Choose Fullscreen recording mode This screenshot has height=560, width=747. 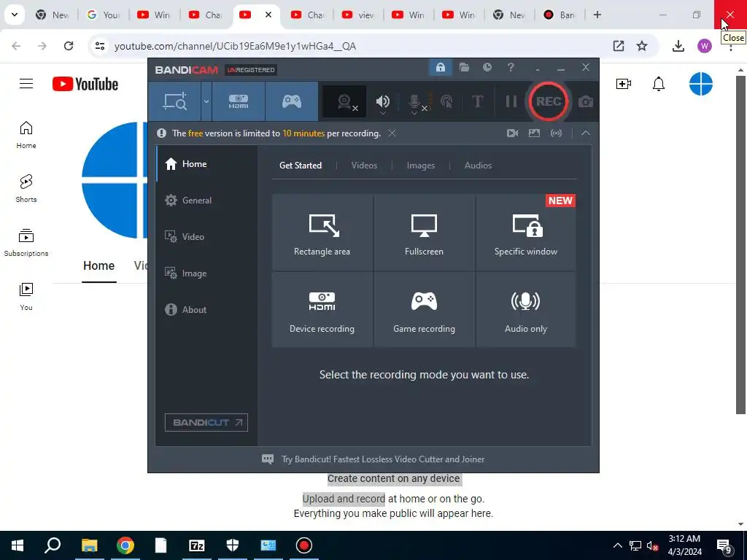point(424,233)
